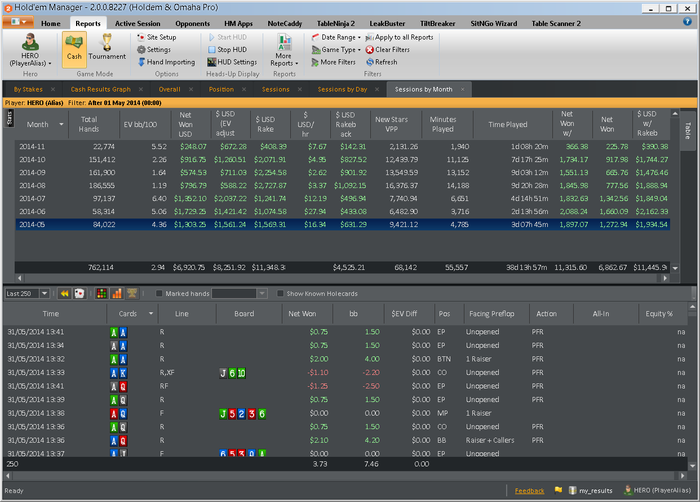
Task: Select the 2014-05 highlighted row
Action: [342, 224]
